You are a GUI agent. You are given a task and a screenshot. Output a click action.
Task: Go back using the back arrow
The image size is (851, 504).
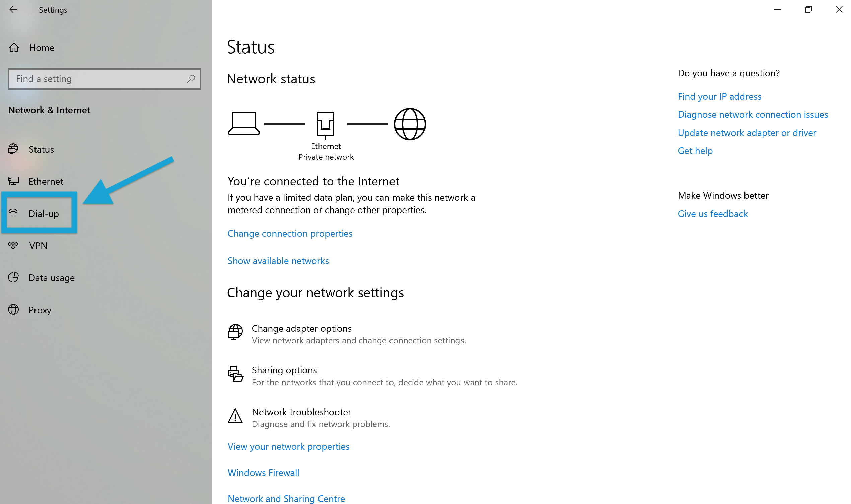point(13,9)
